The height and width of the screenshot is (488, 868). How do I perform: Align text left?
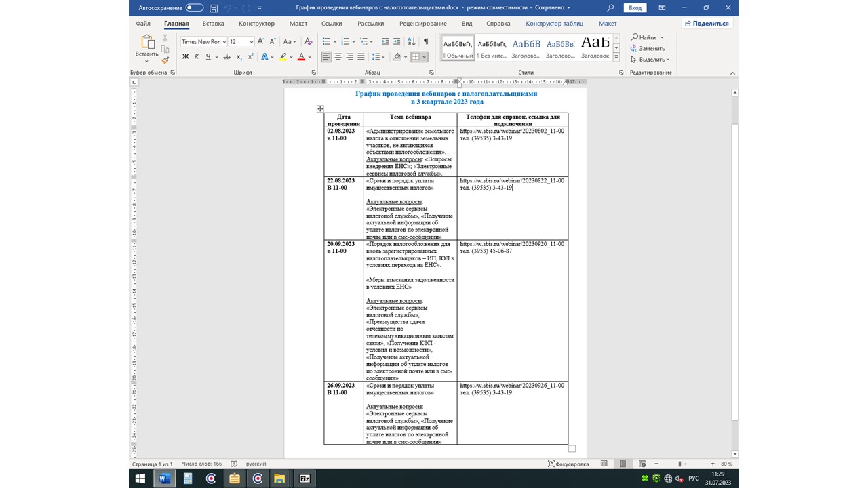[x=327, y=57]
